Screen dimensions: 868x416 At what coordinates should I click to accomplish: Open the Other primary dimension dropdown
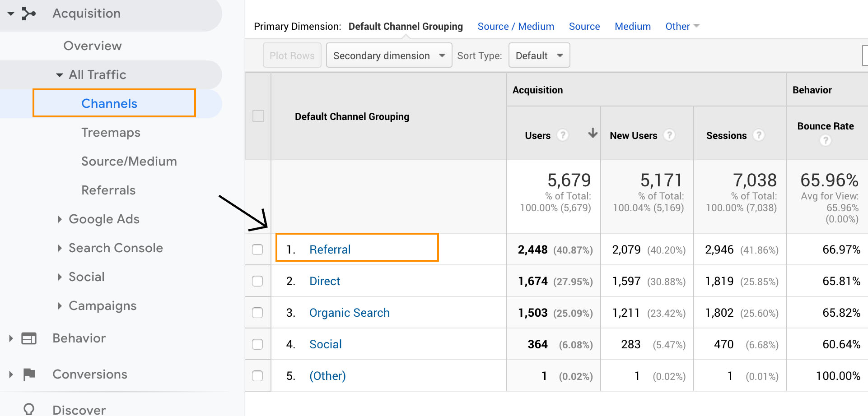pos(682,26)
